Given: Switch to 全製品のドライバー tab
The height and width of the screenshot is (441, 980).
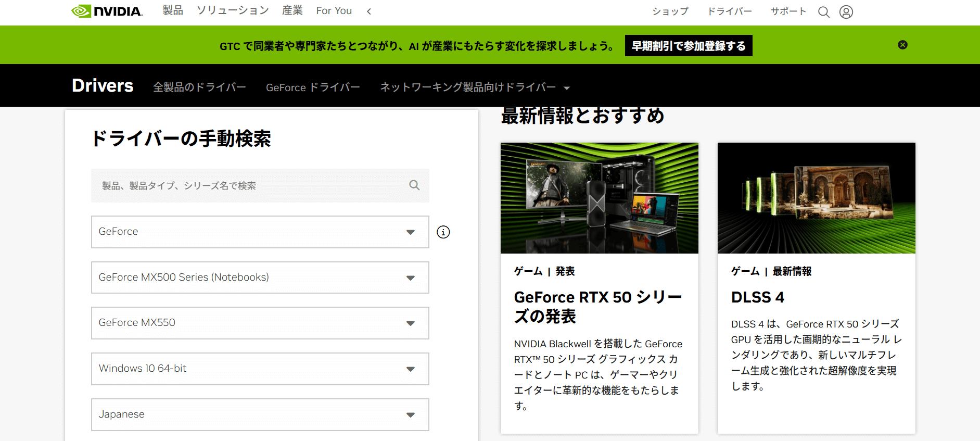Looking at the screenshot, I should (x=199, y=87).
